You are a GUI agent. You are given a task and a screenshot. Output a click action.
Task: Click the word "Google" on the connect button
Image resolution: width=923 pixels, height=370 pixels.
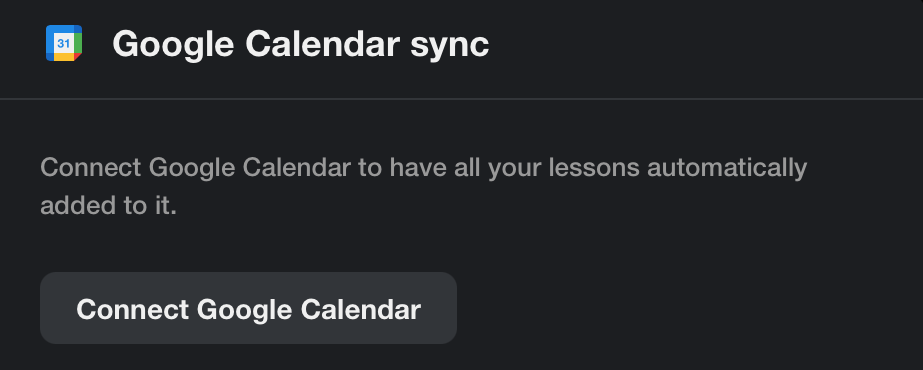pyautogui.click(x=244, y=310)
